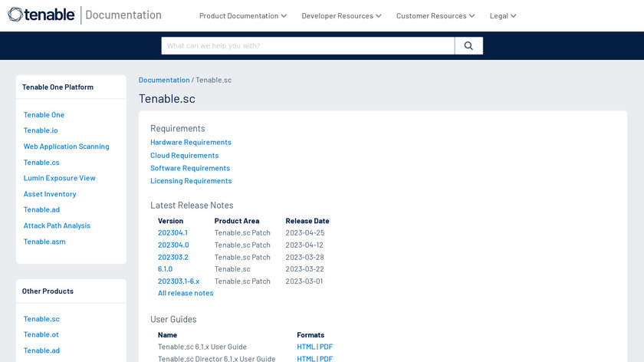Expand the Customer Resources menu
Image resolution: width=644 pixels, height=362 pixels.
point(435,15)
